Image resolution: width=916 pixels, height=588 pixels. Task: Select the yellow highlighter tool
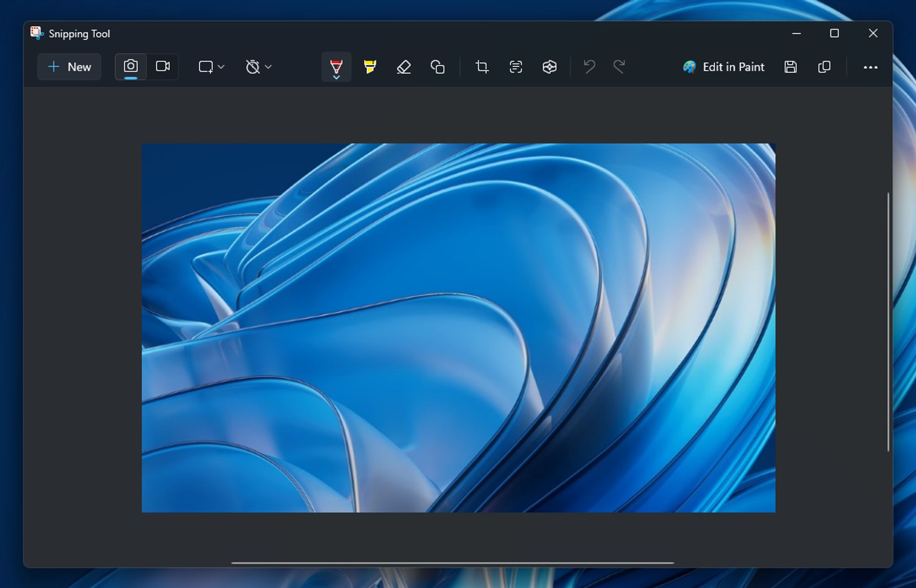point(369,66)
